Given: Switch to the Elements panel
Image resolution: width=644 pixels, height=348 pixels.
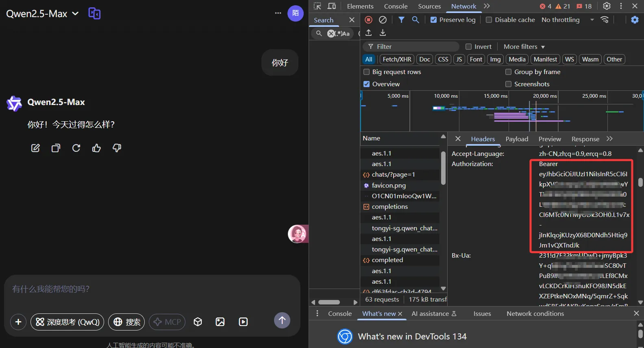Looking at the screenshot, I should click(x=360, y=6).
